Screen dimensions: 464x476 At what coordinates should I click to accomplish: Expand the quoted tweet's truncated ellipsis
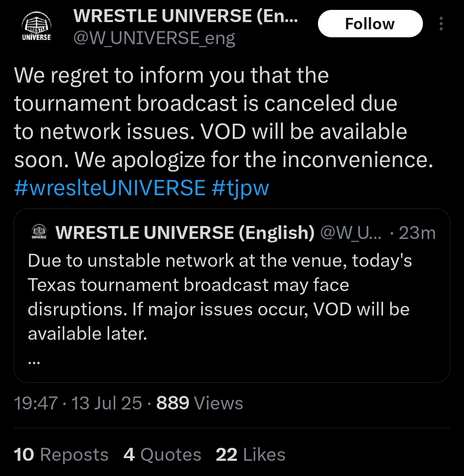(x=34, y=361)
